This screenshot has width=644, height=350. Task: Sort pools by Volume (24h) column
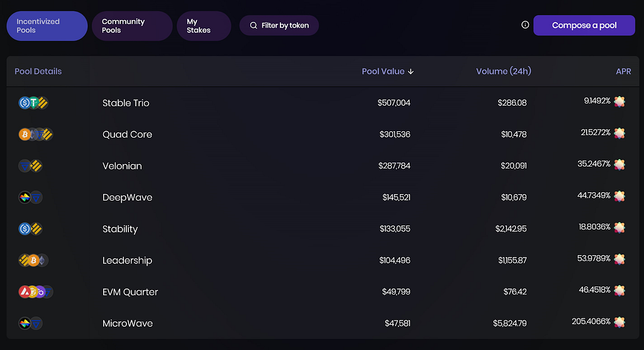pyautogui.click(x=503, y=72)
